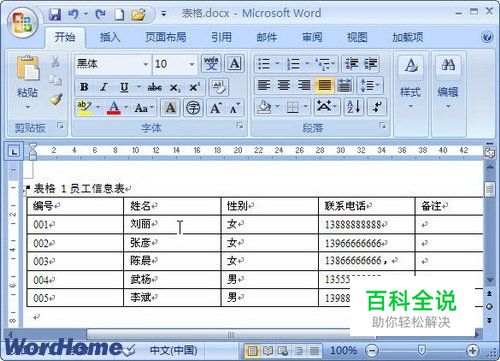Viewport: 500px width, 361px height.
Task: Apply a multilevel list
Action: point(323,64)
